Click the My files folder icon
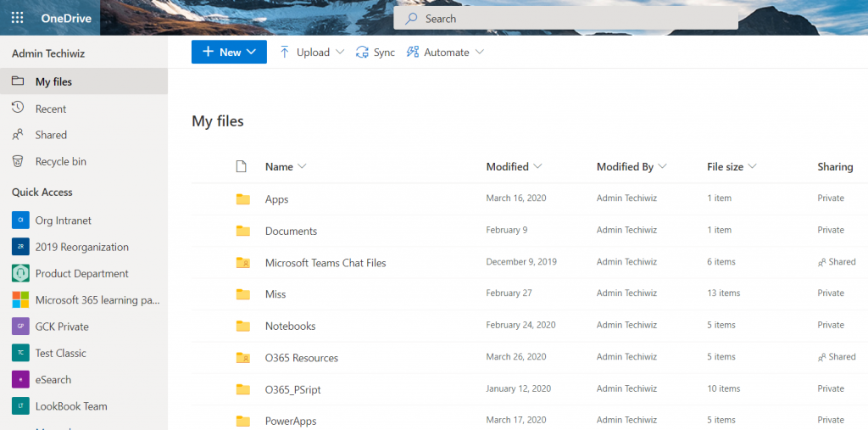This screenshot has height=430, width=868. coord(18,81)
